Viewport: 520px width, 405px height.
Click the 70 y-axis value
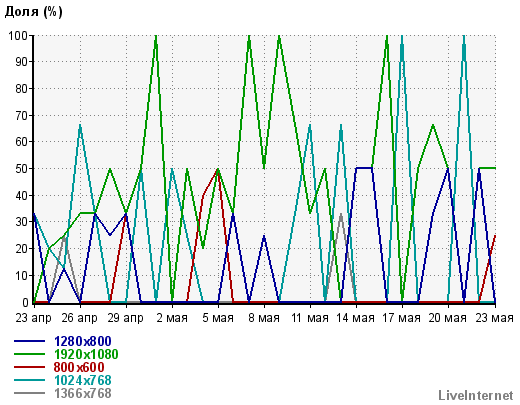point(22,115)
